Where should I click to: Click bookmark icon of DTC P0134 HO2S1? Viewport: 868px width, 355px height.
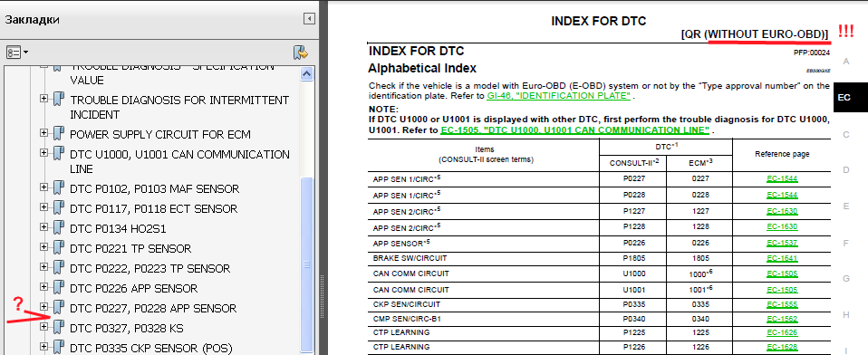tap(59, 228)
